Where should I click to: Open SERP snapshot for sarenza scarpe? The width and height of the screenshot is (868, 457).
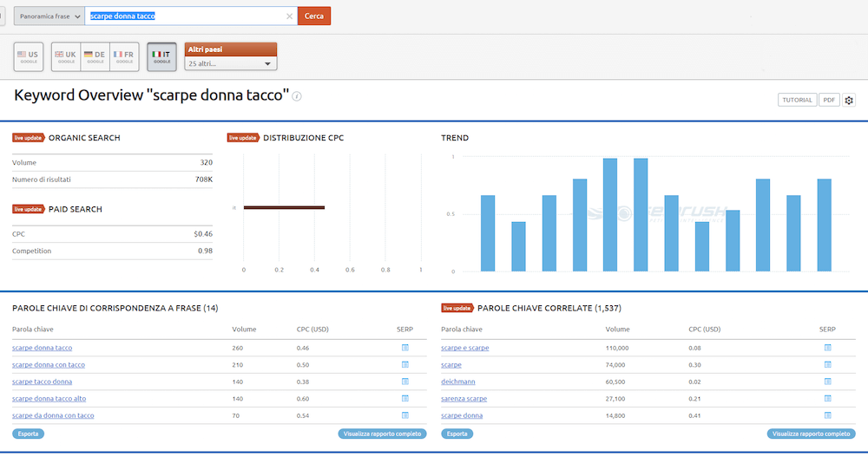(x=827, y=398)
